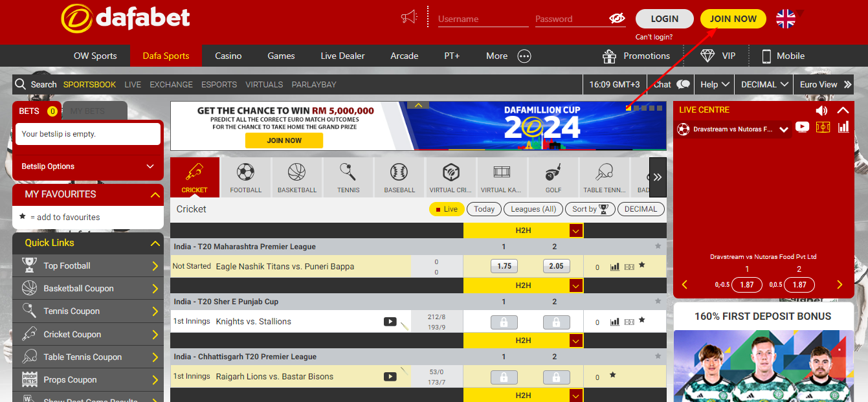
Task: Select the Basketball sport icon
Action: click(296, 177)
